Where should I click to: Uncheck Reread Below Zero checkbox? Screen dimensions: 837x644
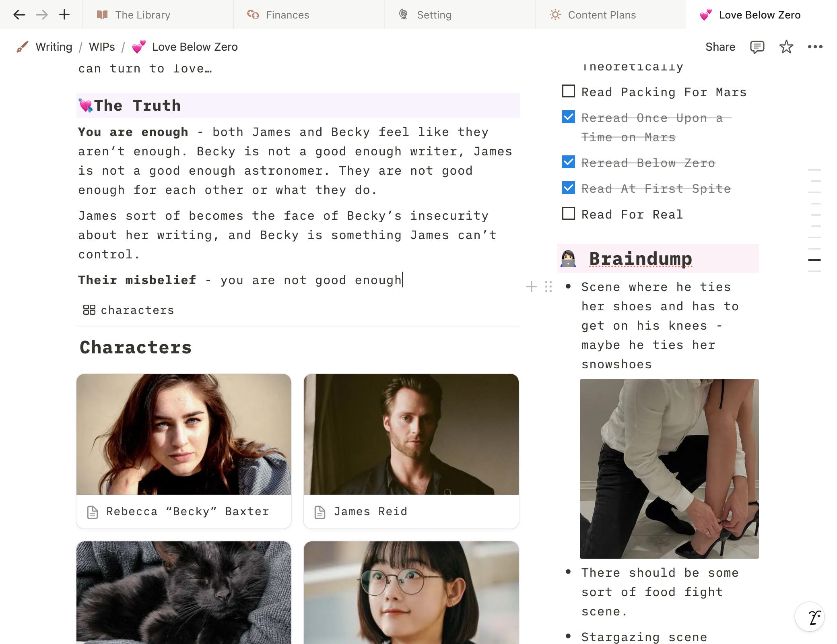[x=568, y=162]
